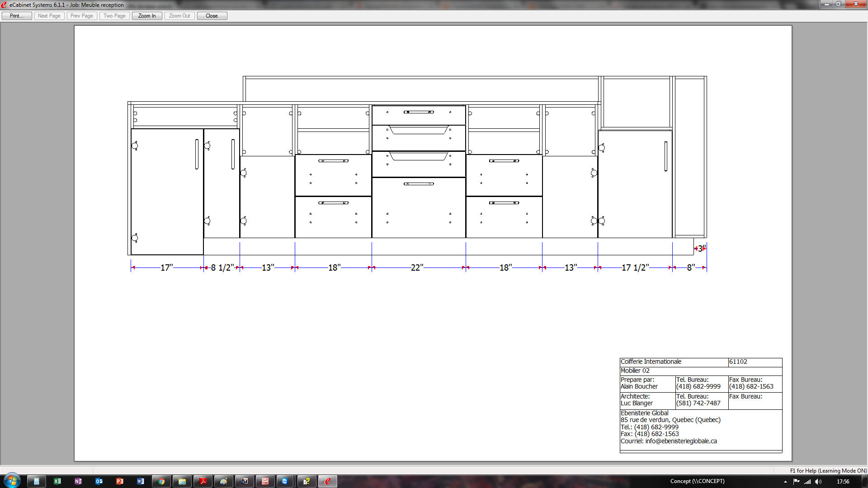Open Windows Explorer folder taskbar icon
This screenshot has width=868, height=488.
coord(182,481)
